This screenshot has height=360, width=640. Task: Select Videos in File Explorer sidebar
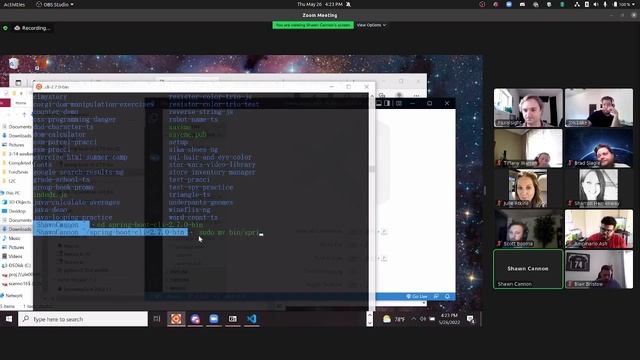tap(12, 256)
